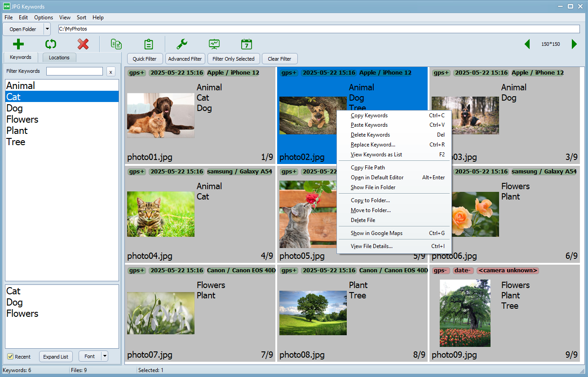Open the Help menu
Image resolution: width=588 pixels, height=377 pixels.
[x=98, y=18]
